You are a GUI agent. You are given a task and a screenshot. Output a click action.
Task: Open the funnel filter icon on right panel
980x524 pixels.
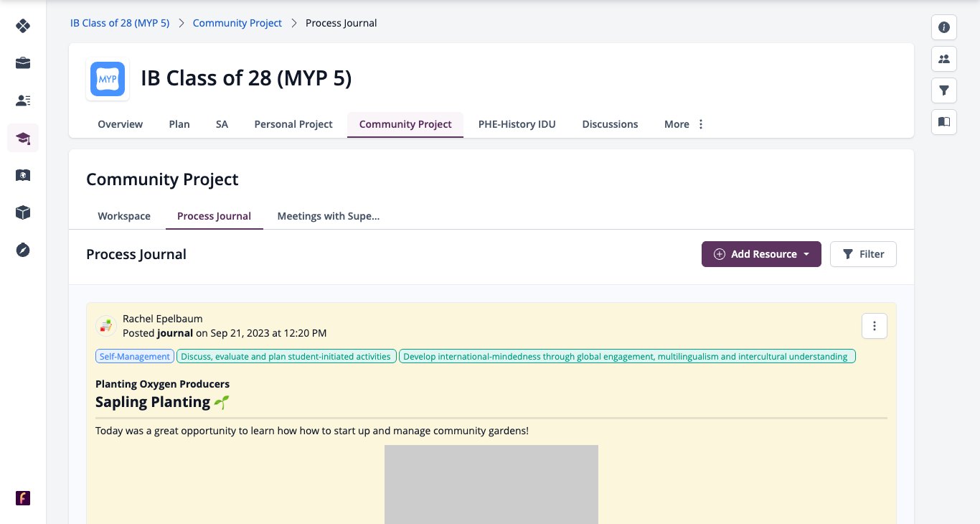(944, 90)
